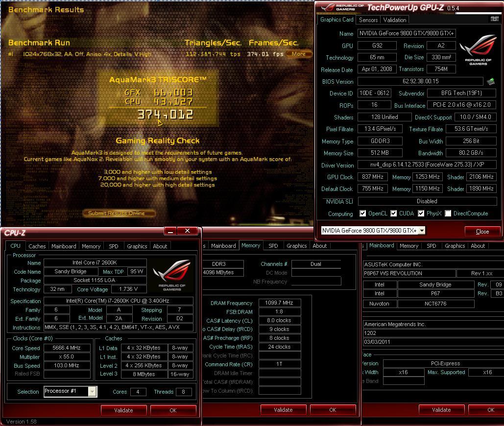Click the Close button in GPU-Z
504x426 pixels.
point(482,231)
